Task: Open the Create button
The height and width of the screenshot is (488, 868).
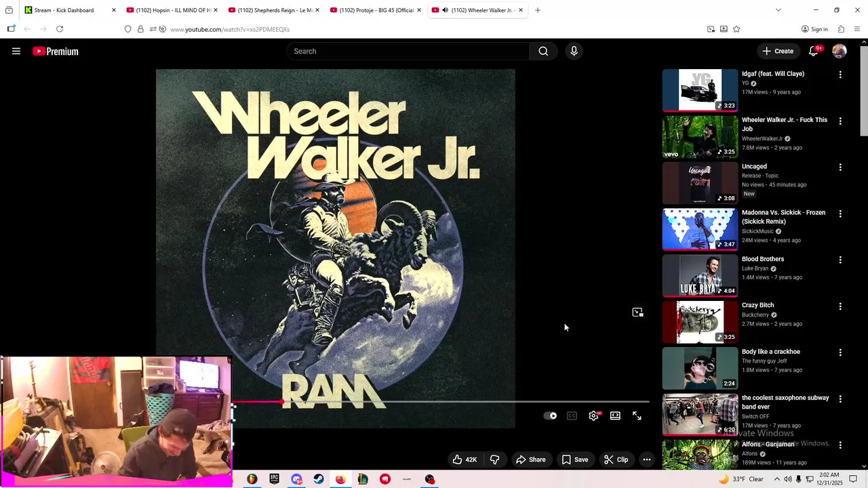Action: (x=777, y=51)
